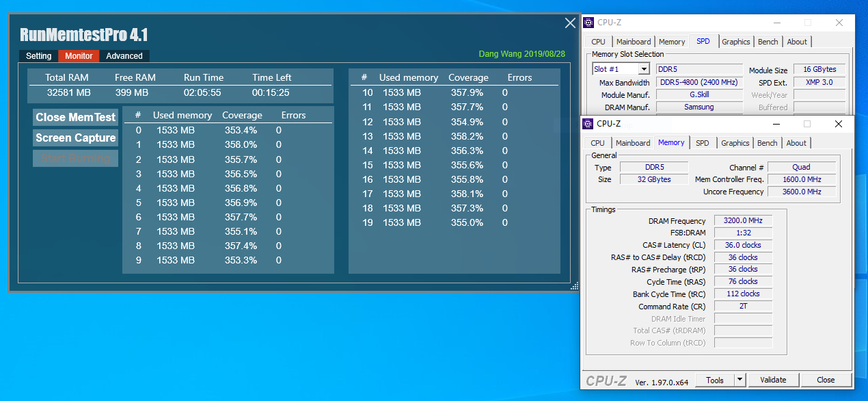Click the SPD Ext. field showing XMP 3.0
The height and width of the screenshot is (401, 868).
coord(819,82)
